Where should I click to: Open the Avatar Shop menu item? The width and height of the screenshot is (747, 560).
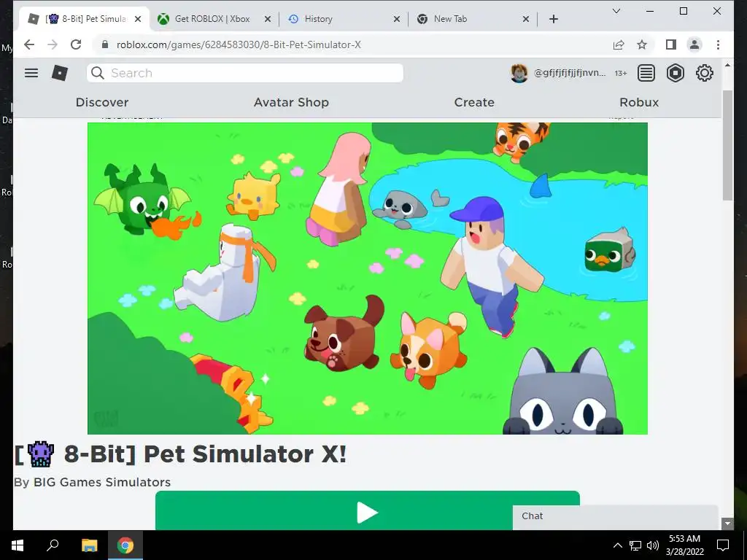pyautogui.click(x=291, y=102)
